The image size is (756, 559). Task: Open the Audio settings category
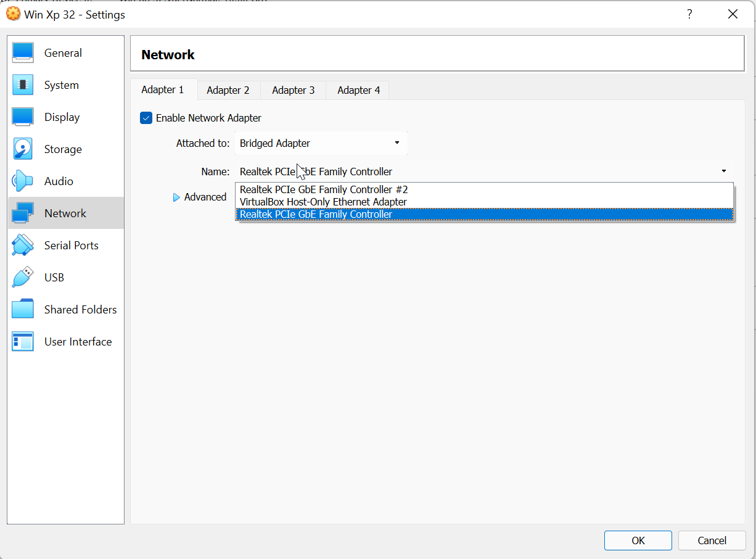click(66, 181)
